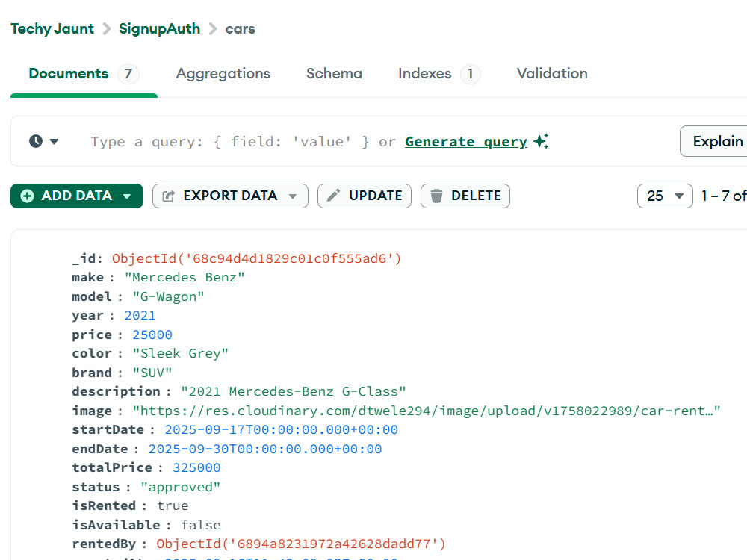This screenshot has width=747, height=560.
Task: Click the description value "2021 Mercedes-Benz G-Class"
Action: [x=294, y=392]
